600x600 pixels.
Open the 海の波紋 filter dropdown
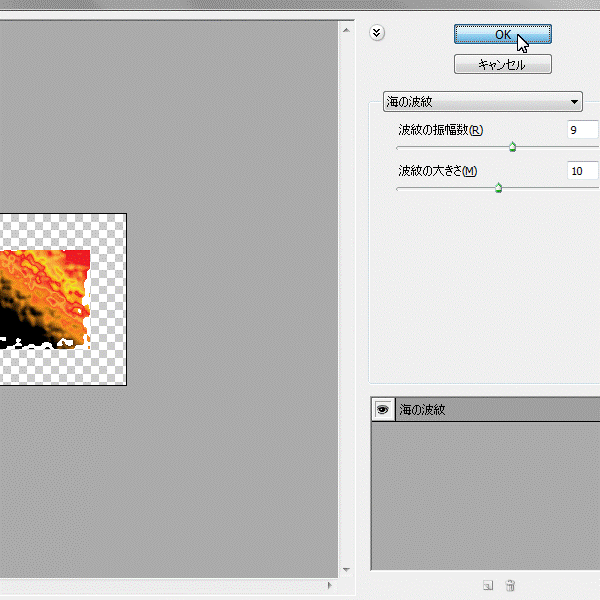point(483,101)
